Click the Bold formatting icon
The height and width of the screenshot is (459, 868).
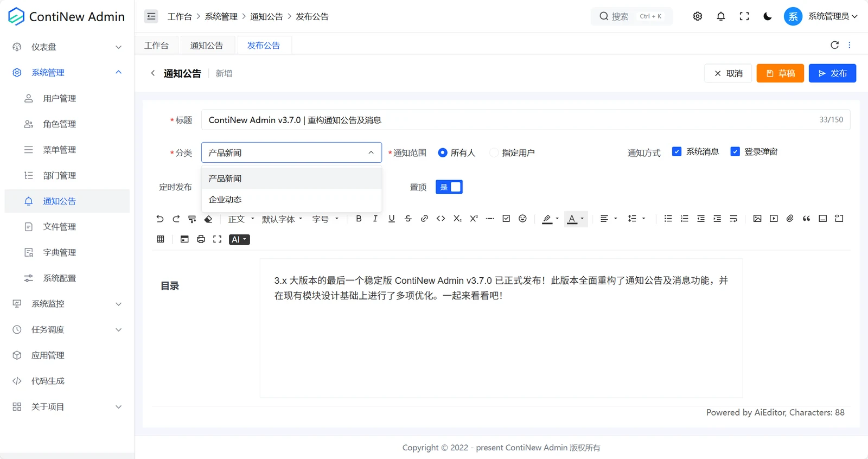pos(359,219)
